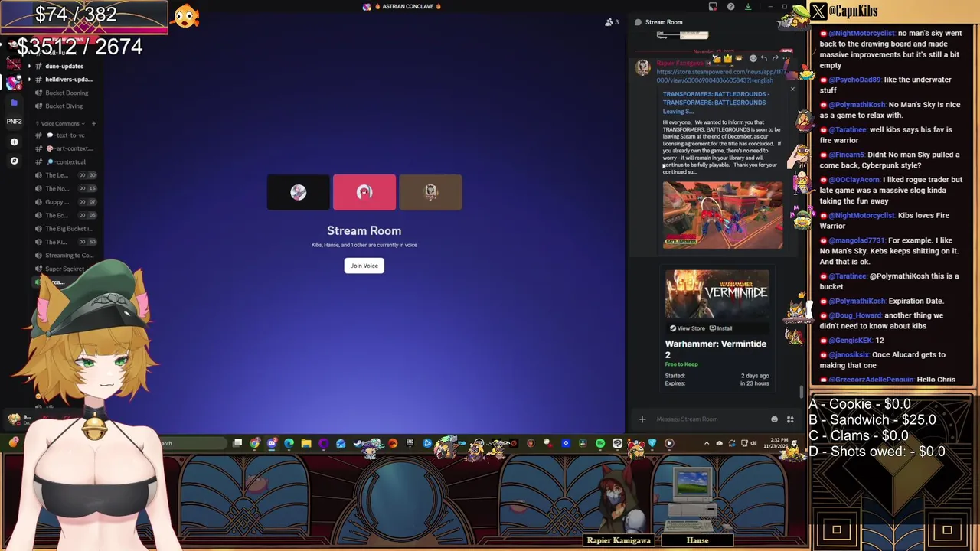Collapse the Voice Commons category
This screenshot has width=980, height=551.
pyautogui.click(x=60, y=123)
